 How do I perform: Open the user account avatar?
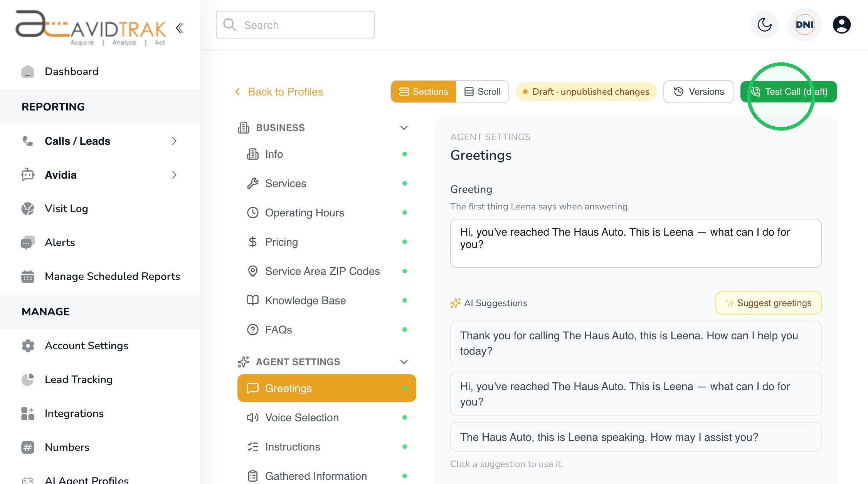[x=842, y=25]
